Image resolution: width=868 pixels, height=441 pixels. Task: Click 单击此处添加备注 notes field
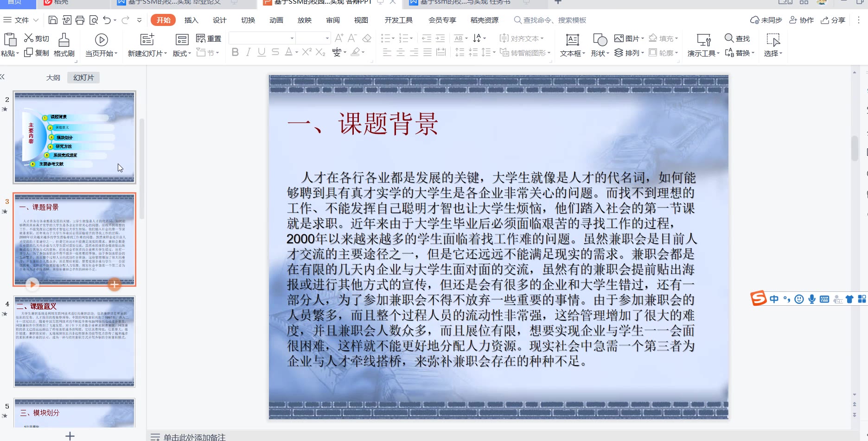[194, 437]
